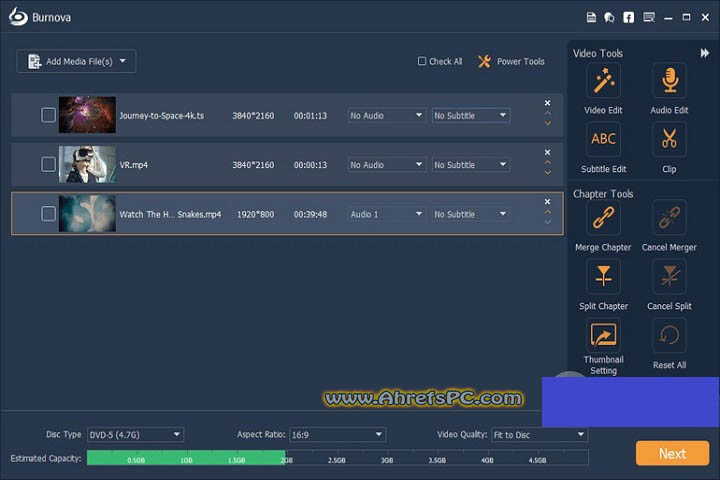Click the feedback message icon in title bar
720x480 pixels.
click(x=649, y=17)
